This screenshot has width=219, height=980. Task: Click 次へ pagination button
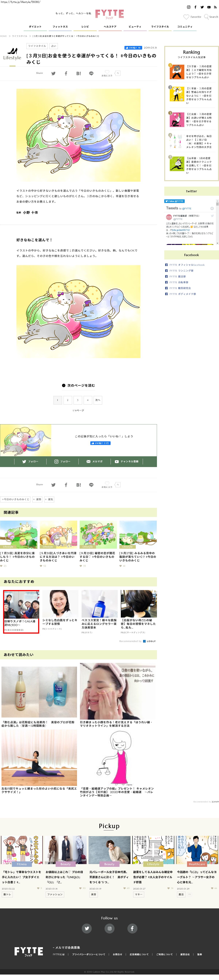coord(97,400)
